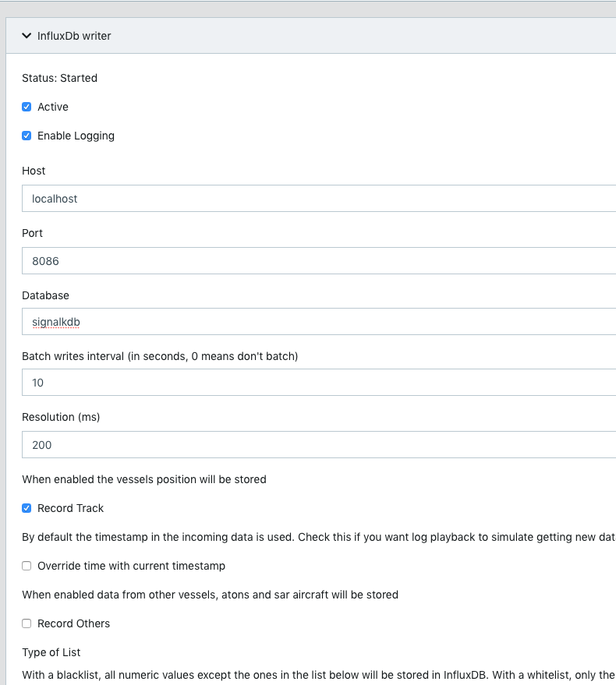The height and width of the screenshot is (685, 616).
Task: Click the Record Others label text
Action: (x=73, y=623)
